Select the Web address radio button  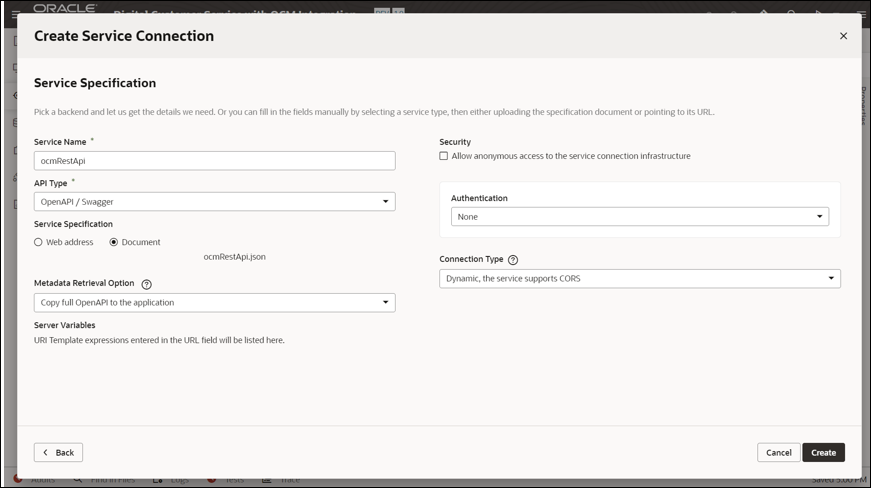pyautogui.click(x=38, y=242)
